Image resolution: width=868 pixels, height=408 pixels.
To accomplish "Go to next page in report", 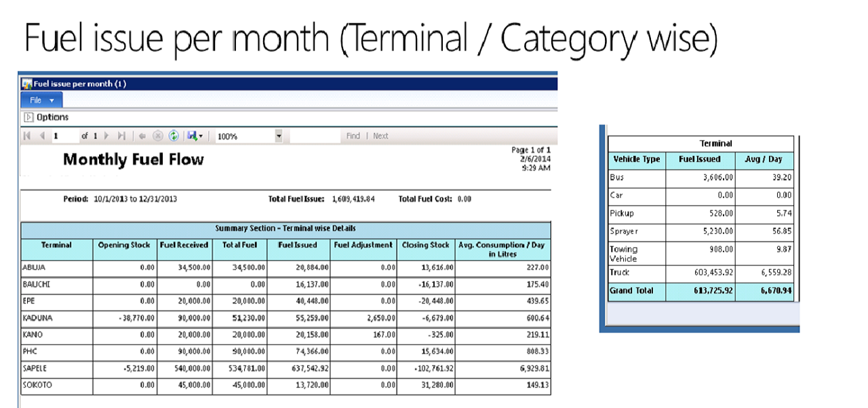I will (x=106, y=136).
